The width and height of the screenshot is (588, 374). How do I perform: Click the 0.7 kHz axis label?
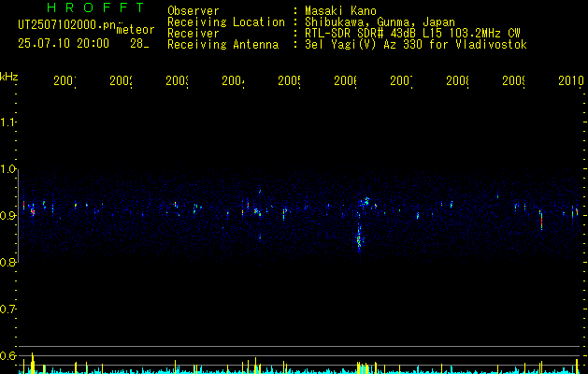coord(7,309)
